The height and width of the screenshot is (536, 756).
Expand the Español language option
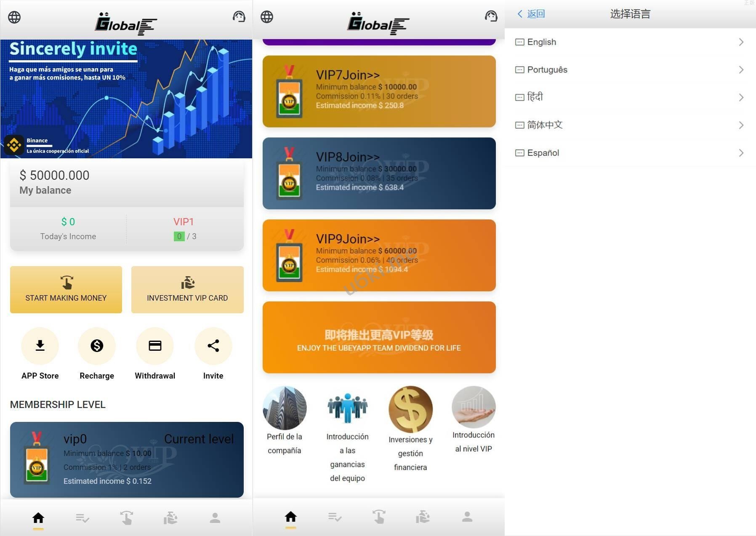pos(741,152)
